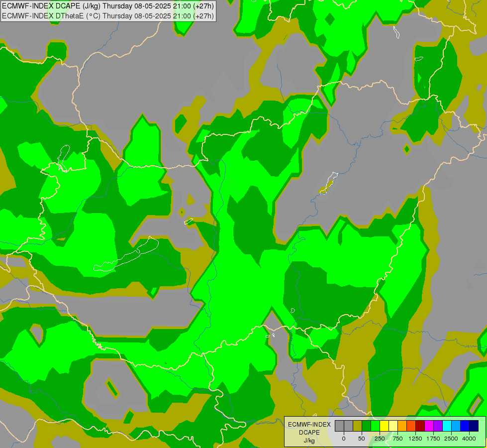Select the cyan legend swatch

pos(447,426)
